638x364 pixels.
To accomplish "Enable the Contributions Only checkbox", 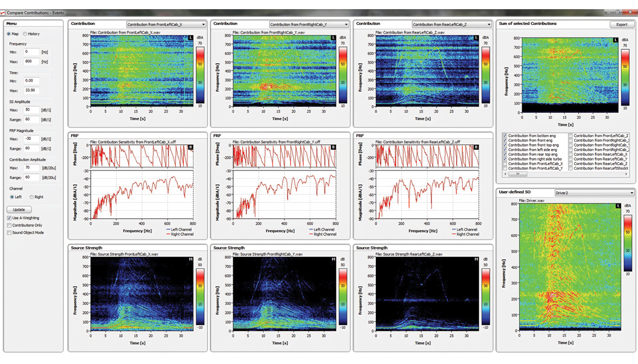I will pos(9,225).
